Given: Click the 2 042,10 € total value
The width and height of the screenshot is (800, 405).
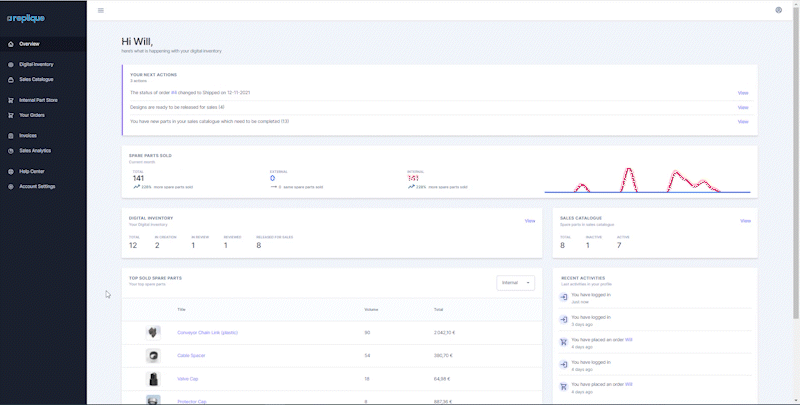Looking at the screenshot, I should coord(444,333).
